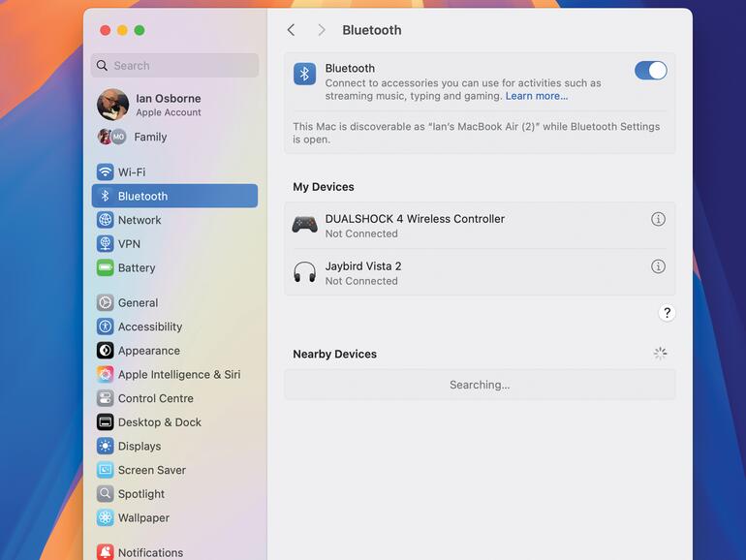Click the Bluetooth title in the toolbar
Screen dimensions: 746x560
tap(372, 30)
